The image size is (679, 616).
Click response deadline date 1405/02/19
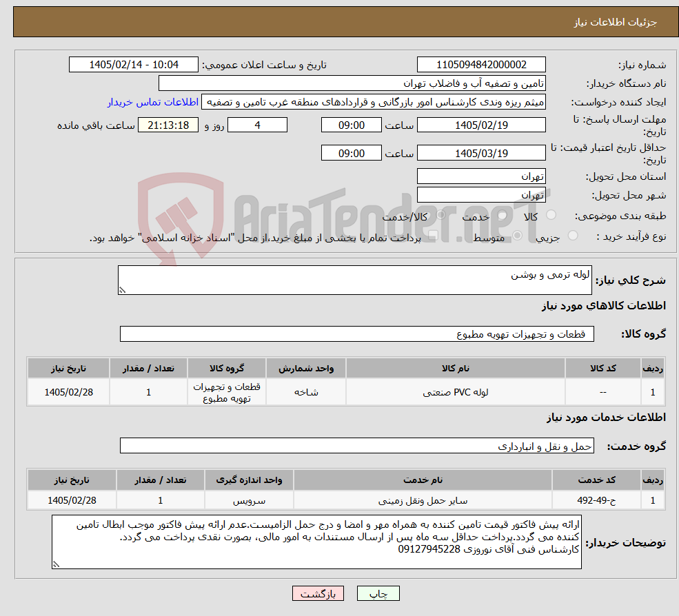481,125
